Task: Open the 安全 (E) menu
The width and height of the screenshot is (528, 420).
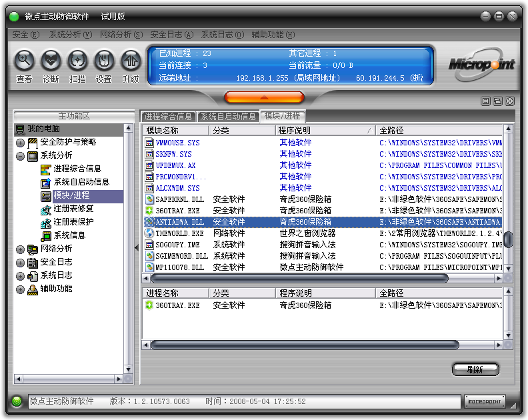Action: point(25,35)
